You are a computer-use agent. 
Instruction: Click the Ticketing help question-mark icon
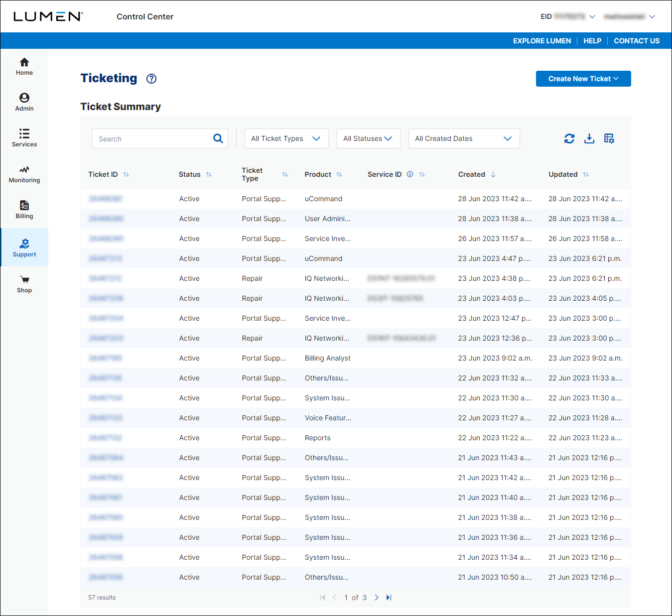pyautogui.click(x=151, y=79)
